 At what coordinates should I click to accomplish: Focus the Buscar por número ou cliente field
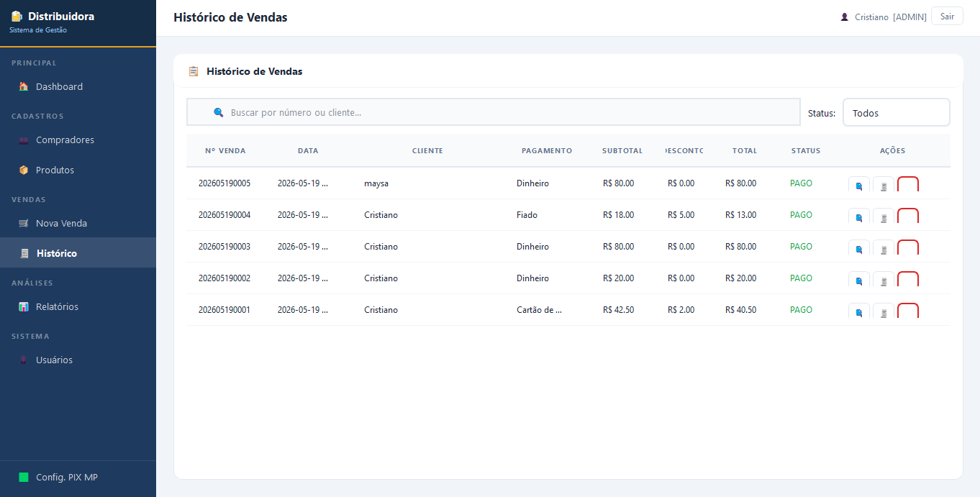coord(494,112)
